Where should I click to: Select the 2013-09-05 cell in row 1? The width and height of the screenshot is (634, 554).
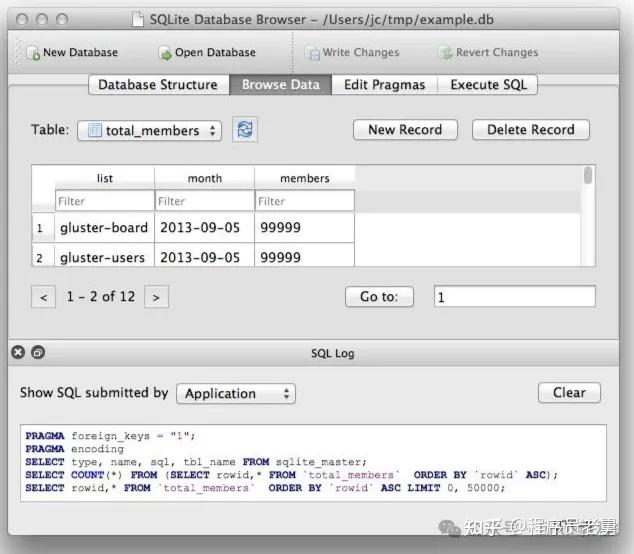click(205, 228)
